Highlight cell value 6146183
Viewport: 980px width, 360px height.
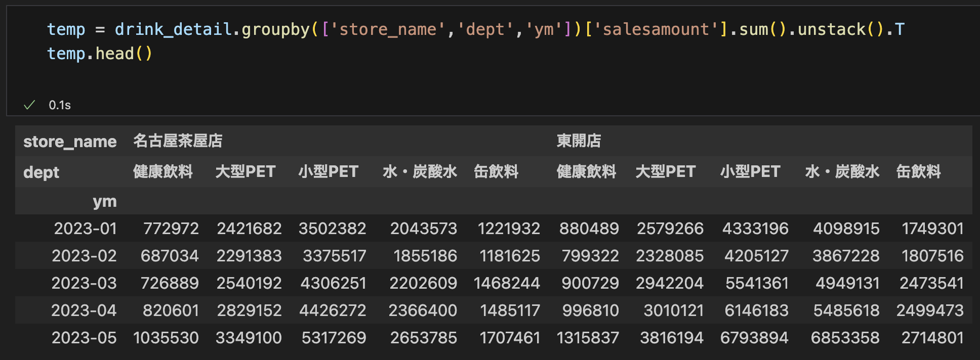point(756,310)
